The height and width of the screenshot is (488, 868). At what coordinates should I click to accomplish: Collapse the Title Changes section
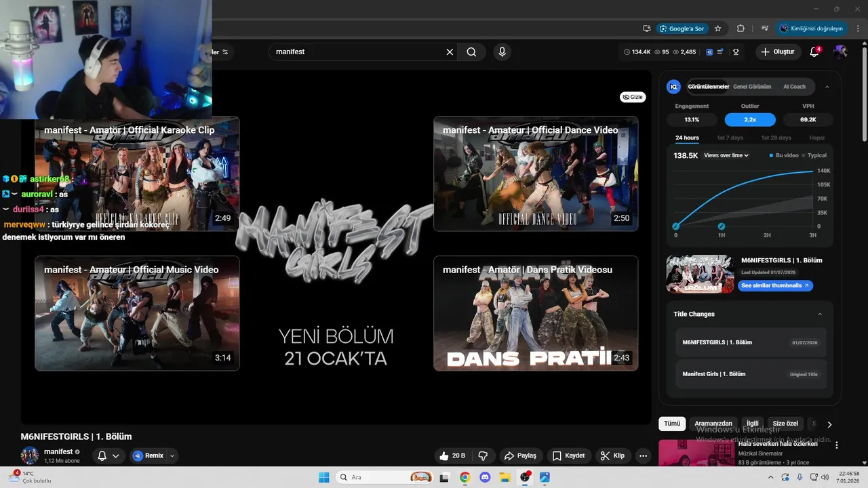[x=820, y=314]
